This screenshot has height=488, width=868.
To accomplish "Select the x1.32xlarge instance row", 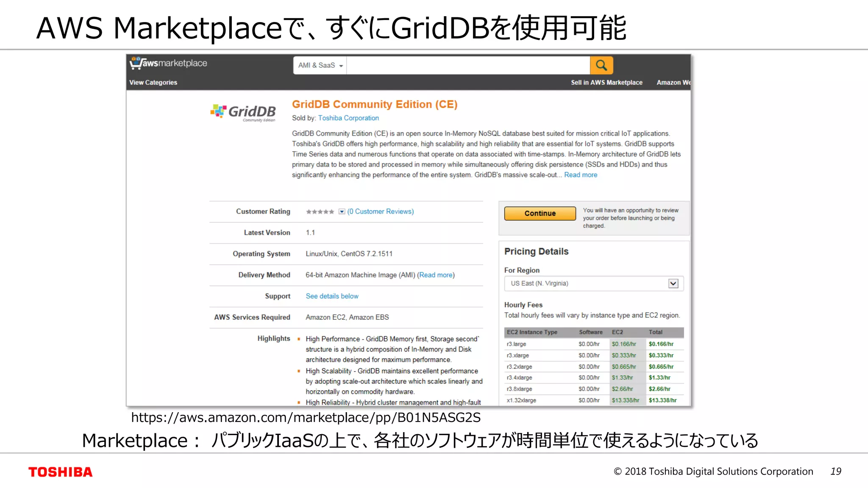I will (594, 400).
